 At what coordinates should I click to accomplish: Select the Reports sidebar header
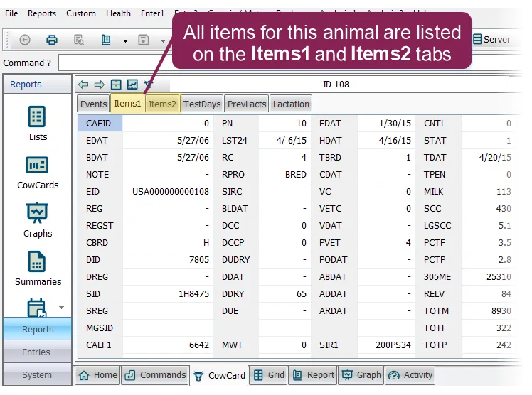[x=37, y=84]
